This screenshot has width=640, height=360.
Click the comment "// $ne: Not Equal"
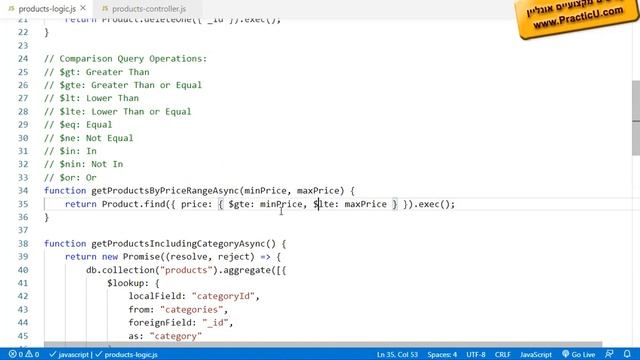89,138
